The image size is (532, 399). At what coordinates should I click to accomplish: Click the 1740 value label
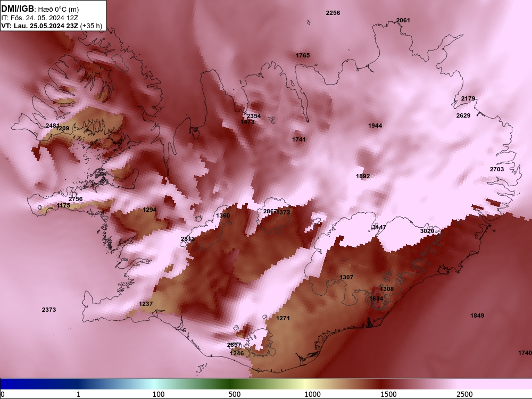click(525, 353)
